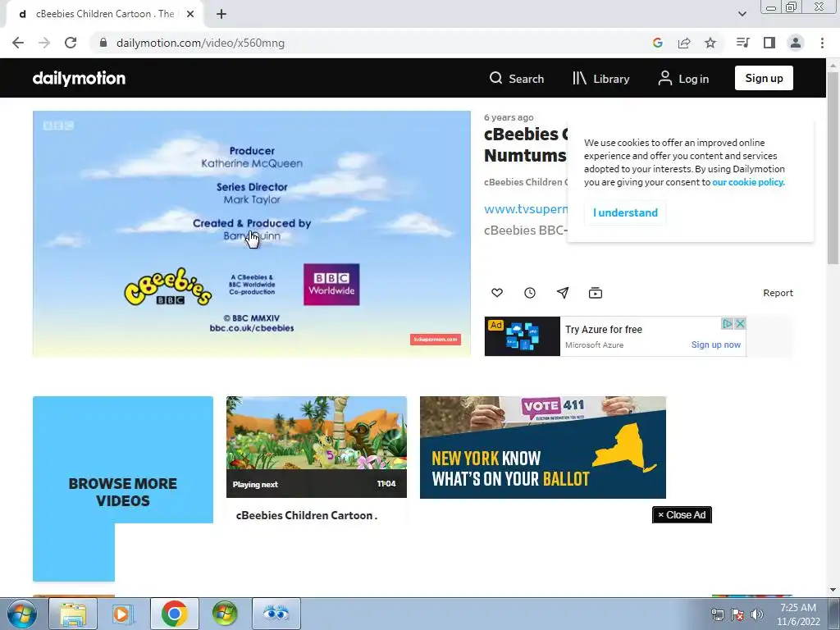Click the volume icon in system tray
The image size is (840, 630).
click(x=757, y=614)
